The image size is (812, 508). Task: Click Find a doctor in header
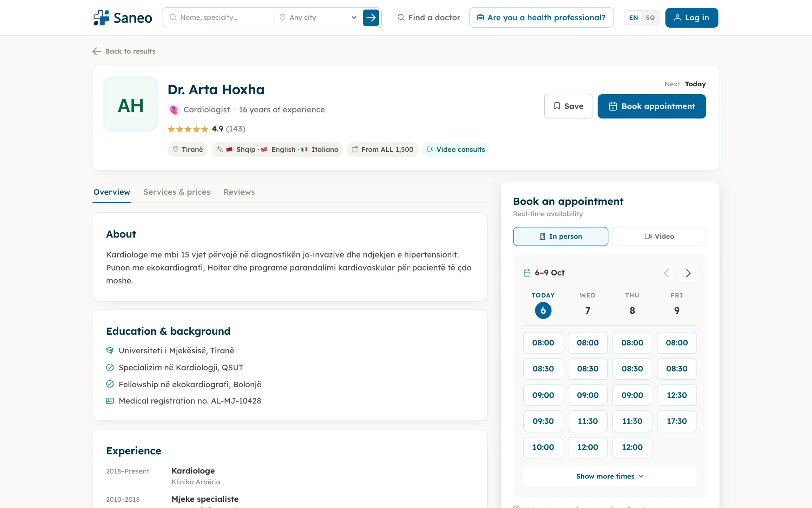click(x=429, y=17)
